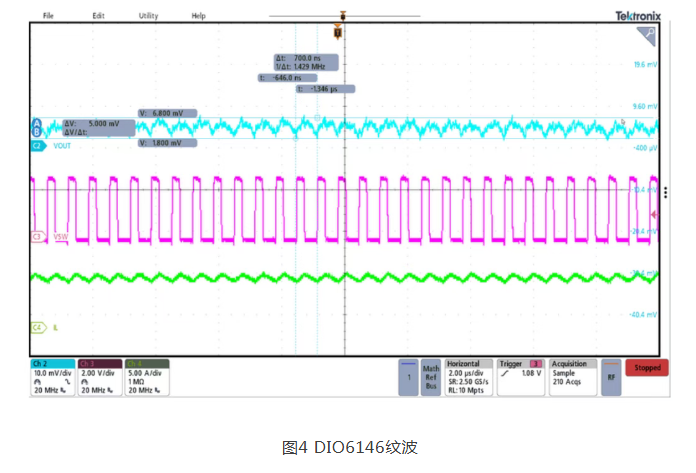This screenshot has height=473, width=696.
Task: Open the Ch 2 settings badge
Action: (x=52, y=377)
